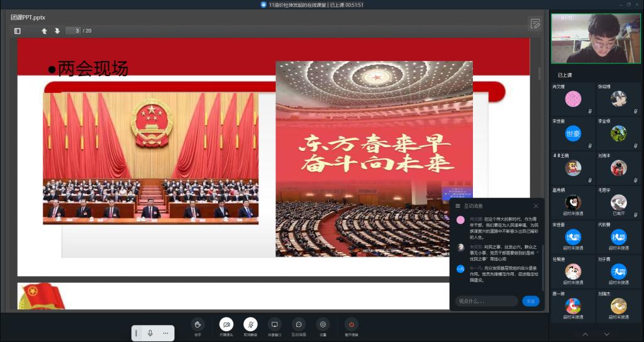
Task: Toggle microphone unmute (取消静音) button
Action: click(x=250, y=324)
